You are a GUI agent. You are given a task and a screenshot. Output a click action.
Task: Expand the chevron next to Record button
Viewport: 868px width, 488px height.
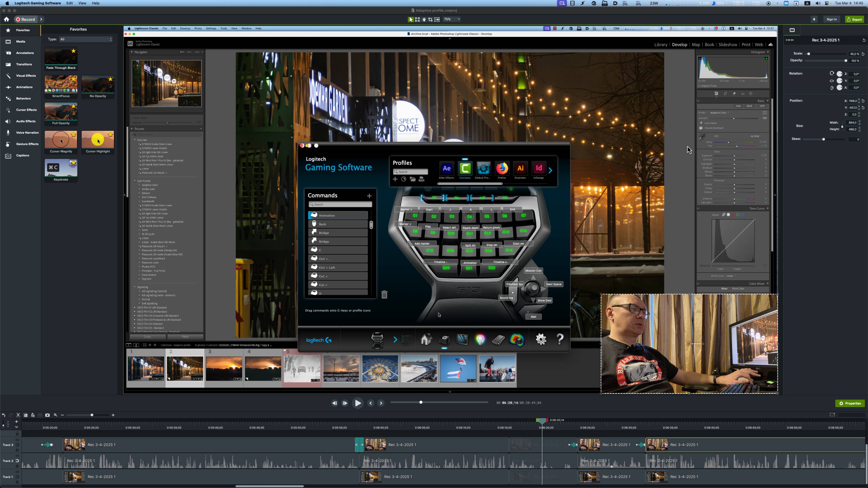click(41, 19)
